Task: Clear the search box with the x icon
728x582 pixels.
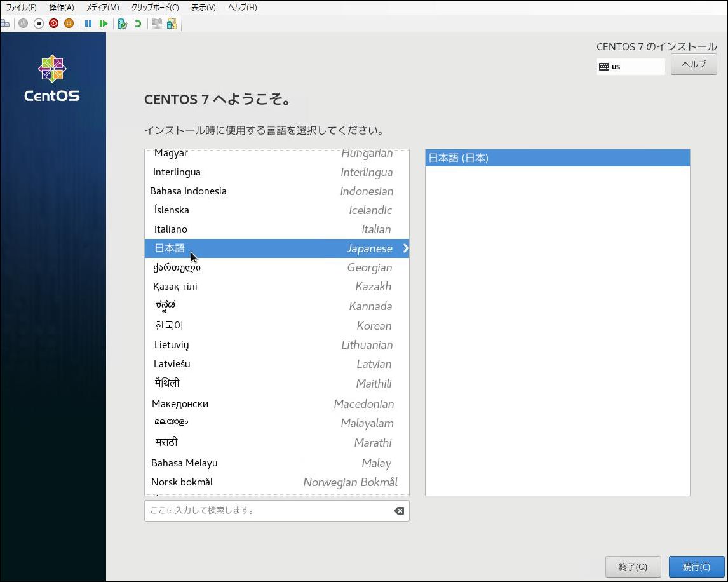Action: click(399, 510)
